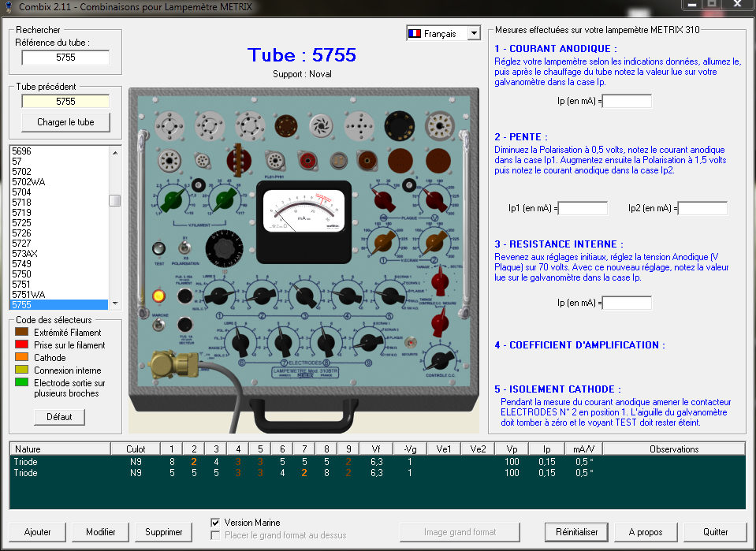The image size is (756, 551).
Task: Click the yellow Connexion interne swatch
Action: (22, 370)
